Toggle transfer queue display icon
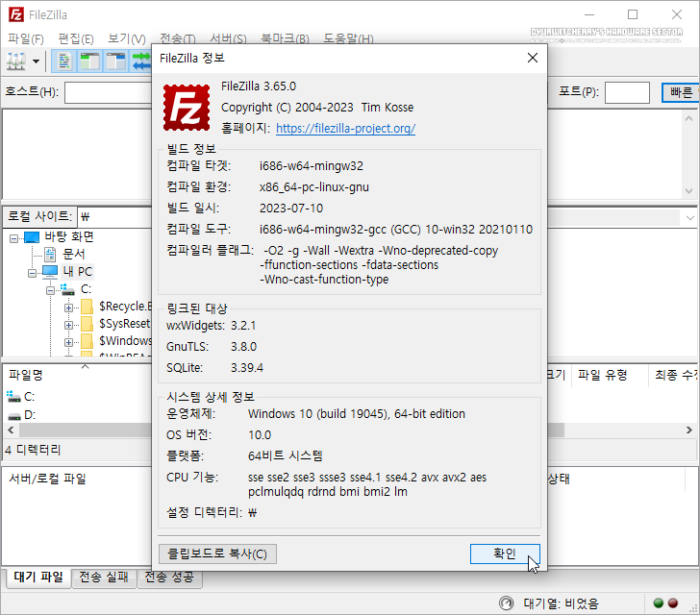 tap(142, 61)
